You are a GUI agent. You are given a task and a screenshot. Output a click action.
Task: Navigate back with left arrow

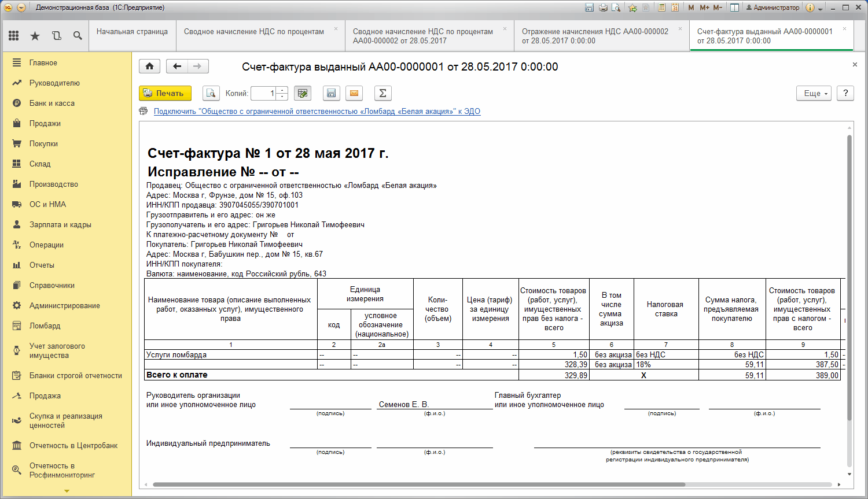(x=176, y=66)
